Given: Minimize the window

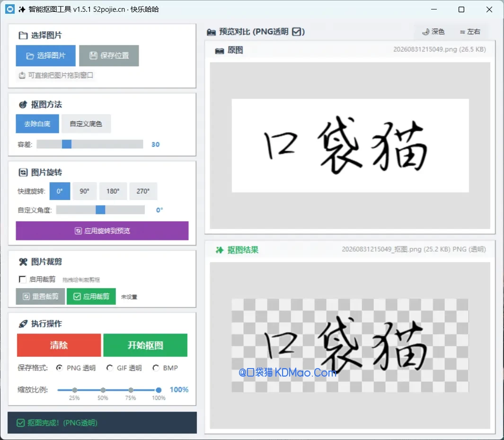Looking at the screenshot, I should tap(434, 9).
